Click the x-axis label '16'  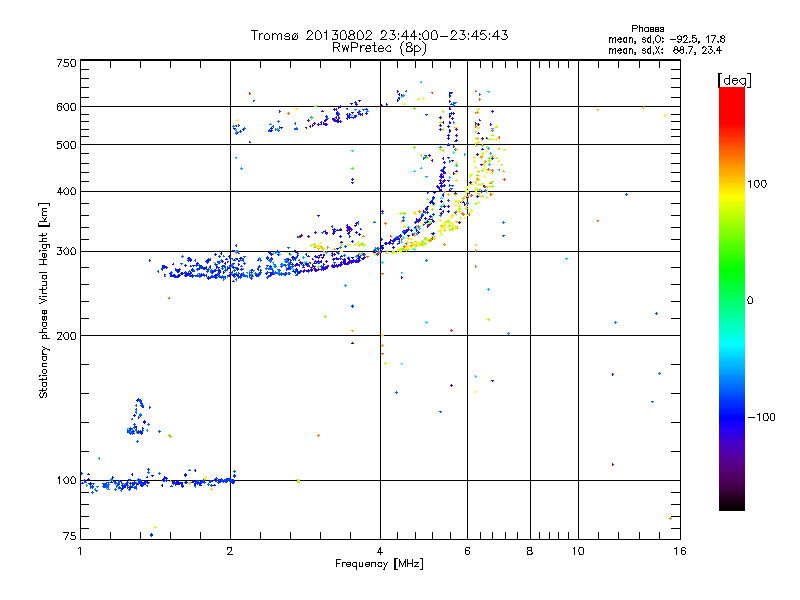click(680, 551)
